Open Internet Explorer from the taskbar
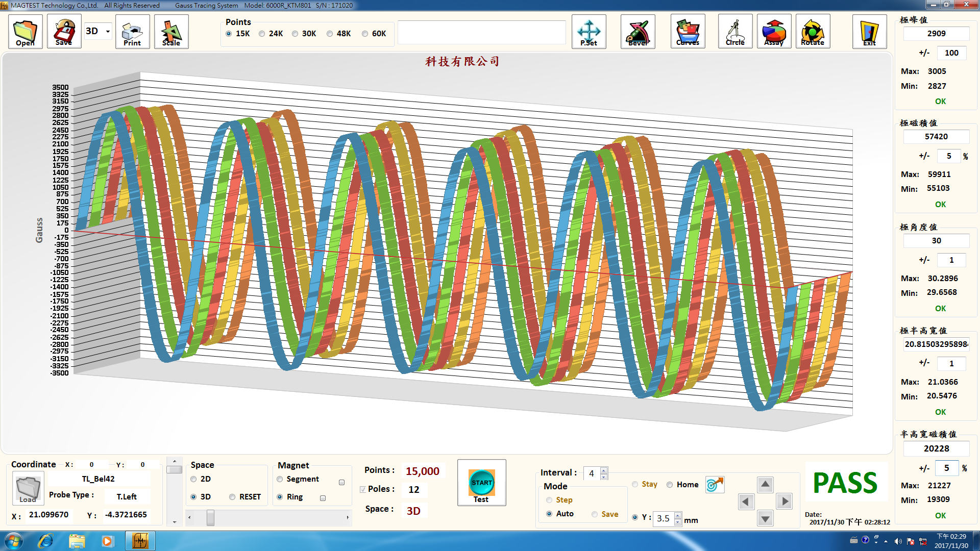Screen dimensions: 980x551 pos(45,541)
